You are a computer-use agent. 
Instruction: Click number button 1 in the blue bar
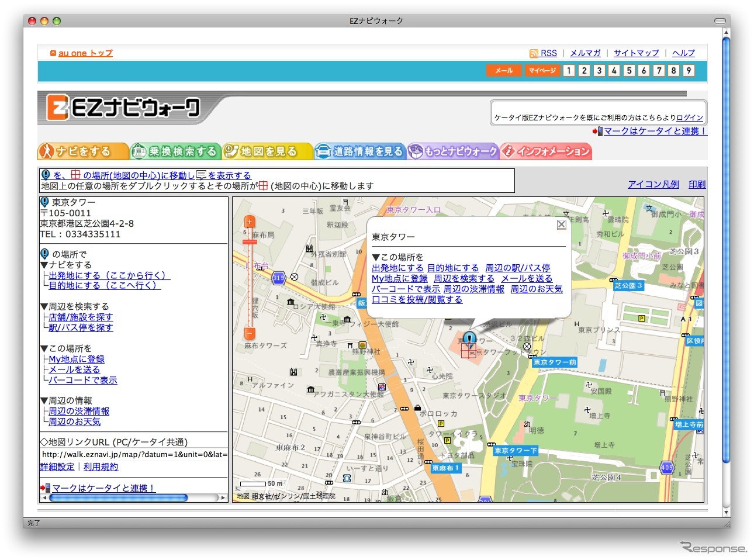click(569, 71)
